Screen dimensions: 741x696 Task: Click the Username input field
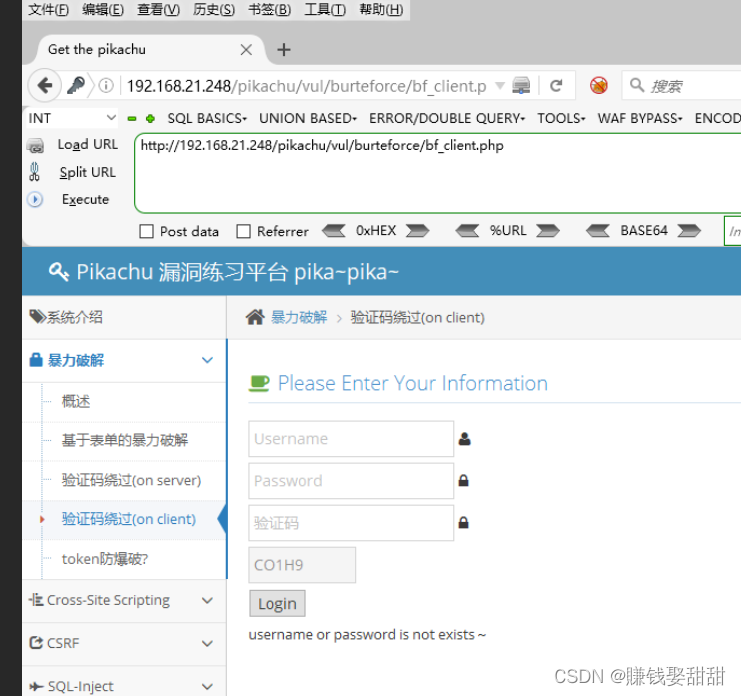(x=351, y=439)
